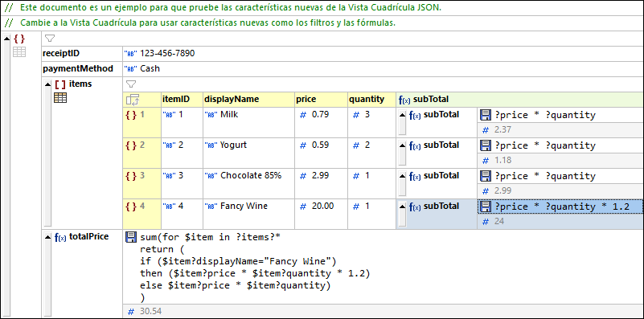Click number type icon before price 20.00

pyautogui.click(x=303, y=207)
